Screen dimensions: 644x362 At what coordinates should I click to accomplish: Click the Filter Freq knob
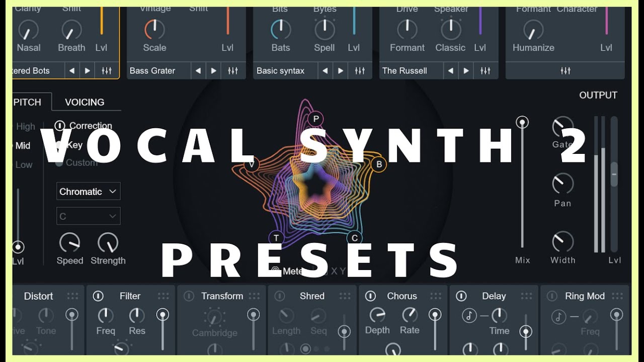tap(105, 315)
